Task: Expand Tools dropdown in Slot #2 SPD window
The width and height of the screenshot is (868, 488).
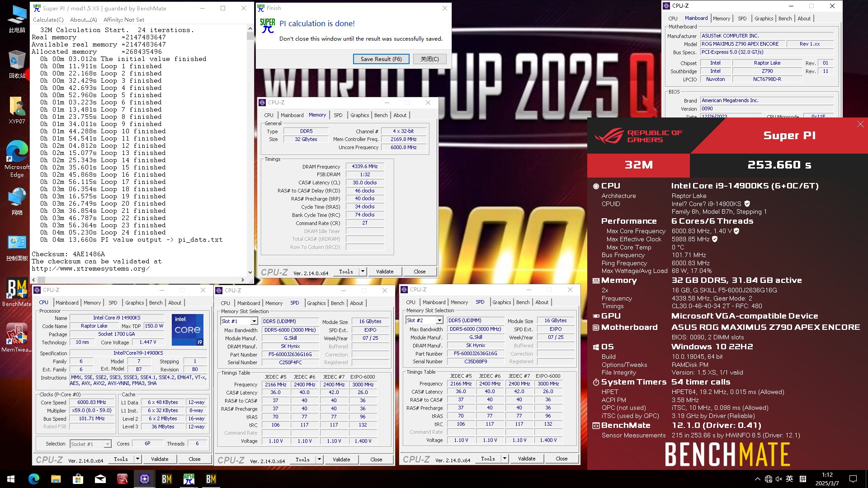Action: (505, 459)
